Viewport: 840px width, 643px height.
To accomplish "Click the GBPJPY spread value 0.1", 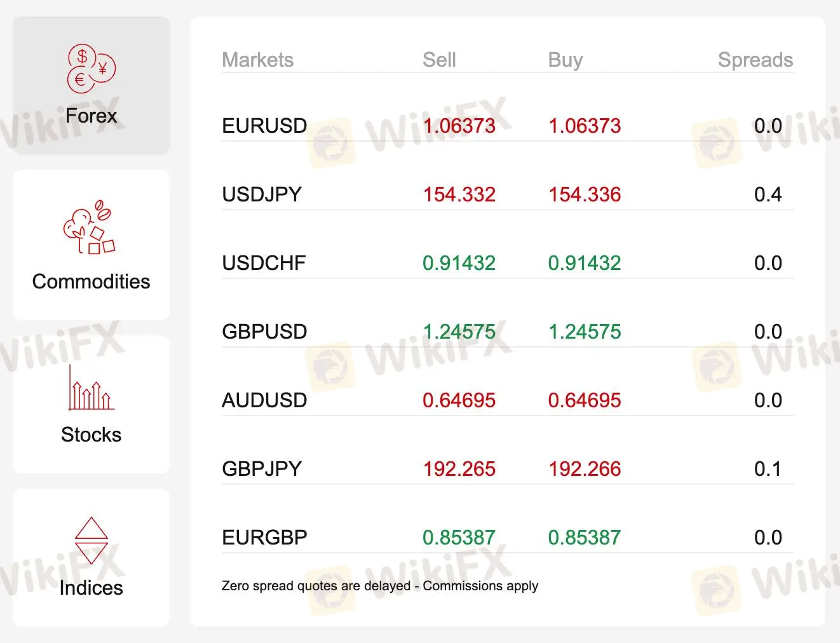I will tap(768, 469).
